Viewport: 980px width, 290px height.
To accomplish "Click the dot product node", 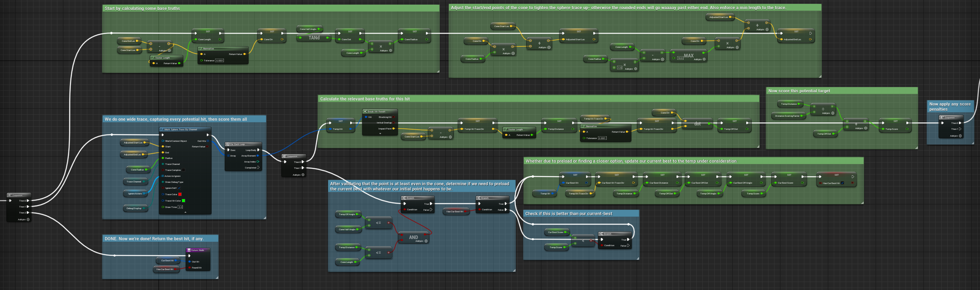I will [x=697, y=123].
